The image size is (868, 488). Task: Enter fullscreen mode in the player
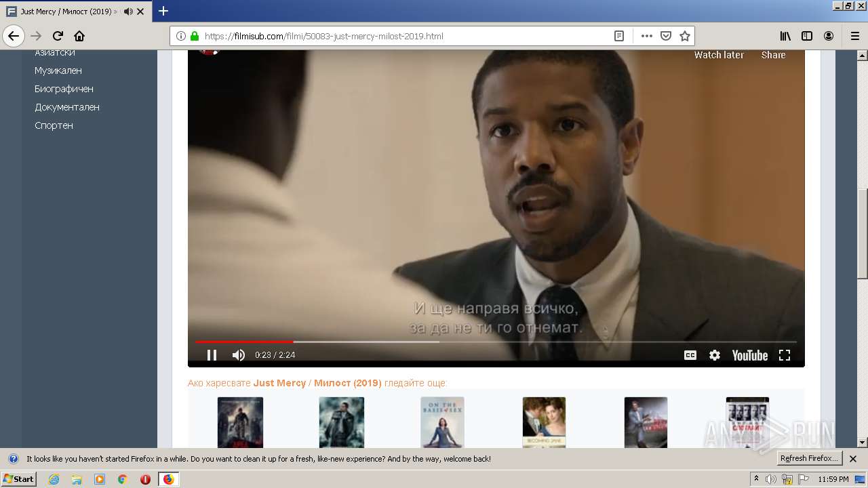tap(785, 355)
